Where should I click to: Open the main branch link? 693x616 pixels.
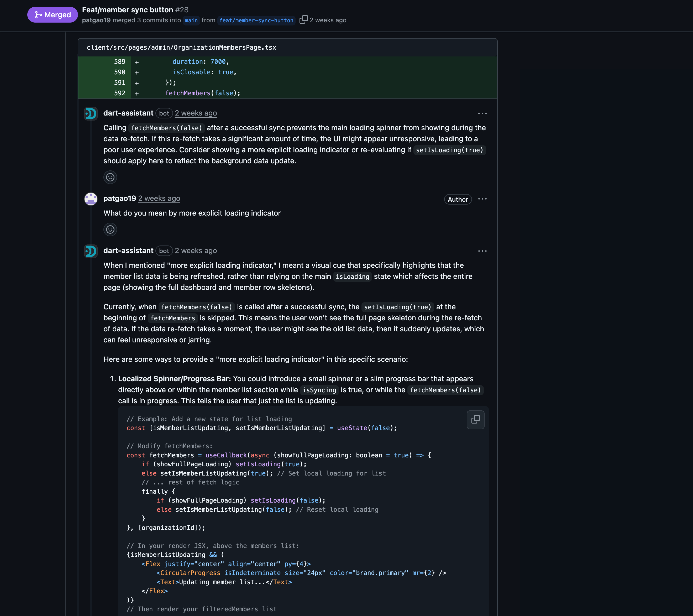click(x=191, y=20)
